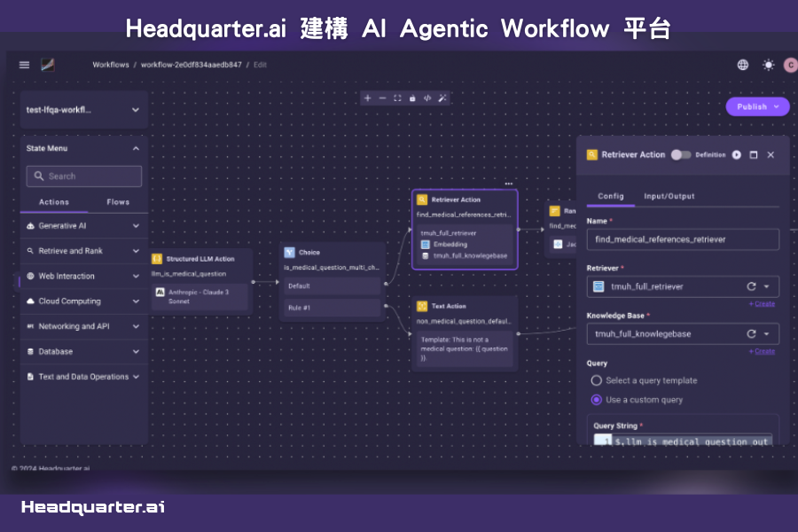This screenshot has height=532, width=798.
Task: Open the Retriever Action node options dots
Action: point(508,184)
